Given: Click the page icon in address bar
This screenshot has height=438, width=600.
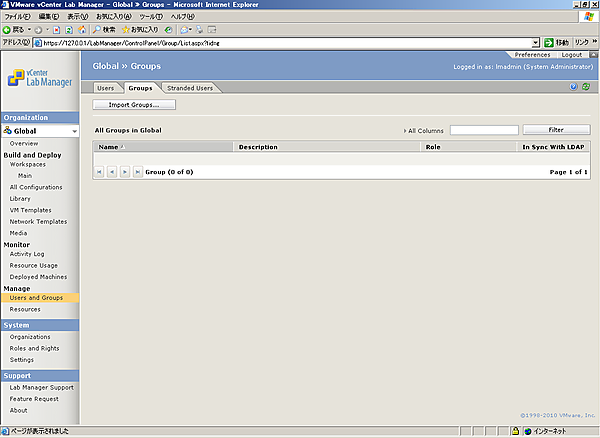Looking at the screenshot, I should click(x=38, y=43).
